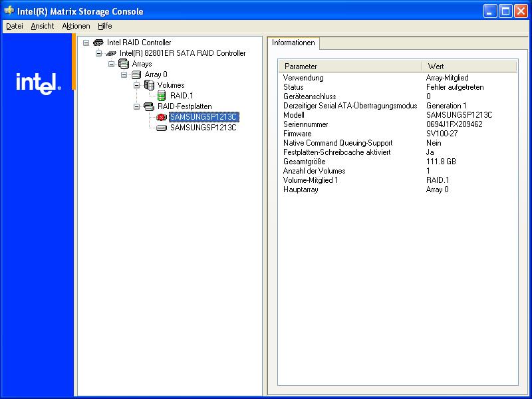Click the Volumes cylinder icon
Screen dimensions: 532x399
(x=149, y=85)
